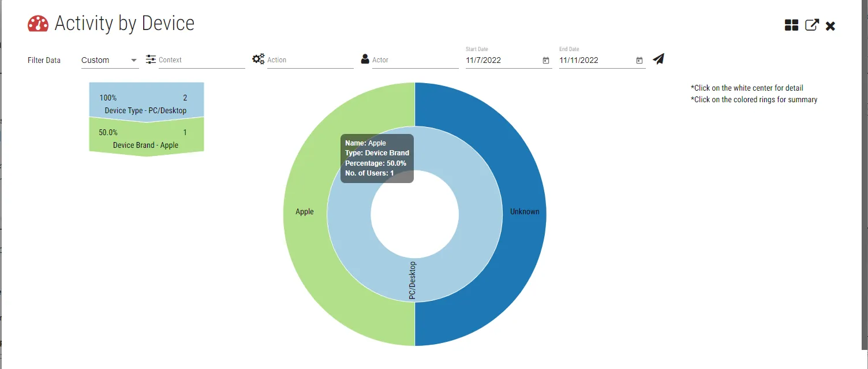Expand the Custom filter data dropdown
868x369 pixels.
(x=110, y=60)
